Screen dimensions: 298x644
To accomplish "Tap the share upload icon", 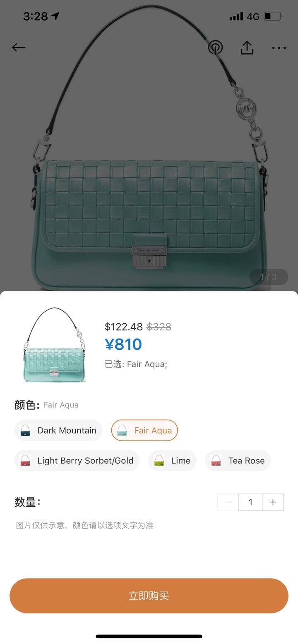I will click(x=247, y=48).
